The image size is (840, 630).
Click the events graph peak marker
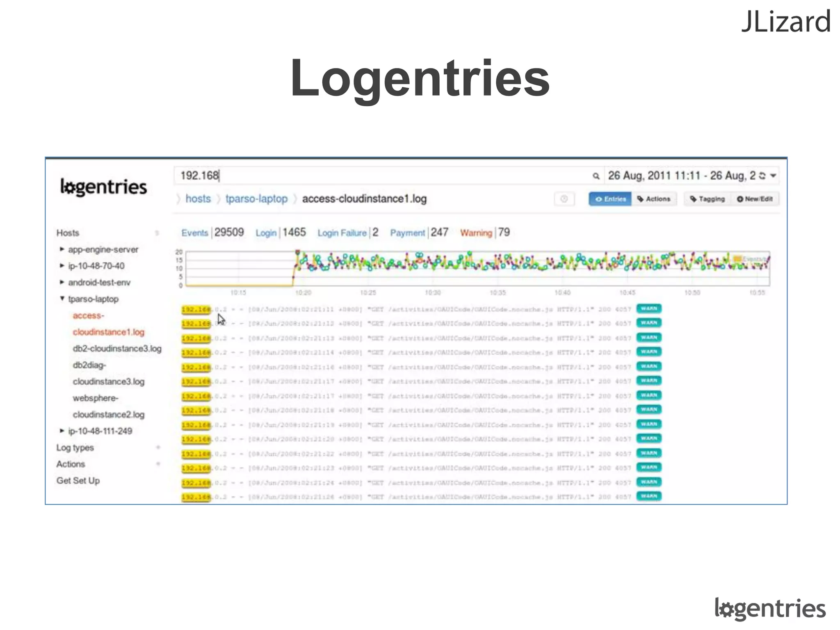(x=297, y=252)
